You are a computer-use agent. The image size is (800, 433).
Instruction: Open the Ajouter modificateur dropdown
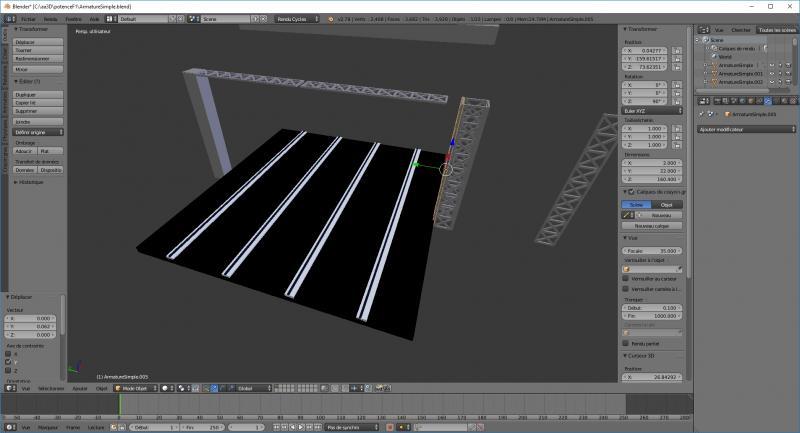744,130
